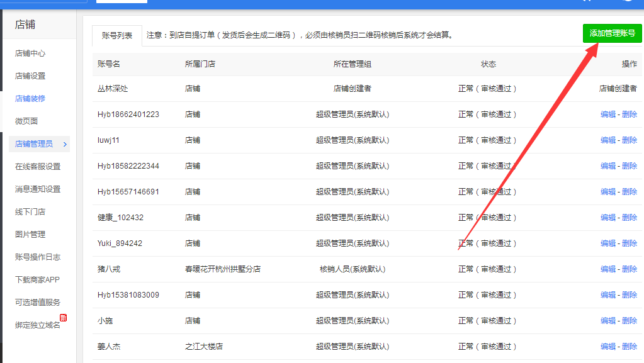This screenshot has width=644, height=363.
Task: Open 账号操作日志 sidebar item
Action: 38,257
